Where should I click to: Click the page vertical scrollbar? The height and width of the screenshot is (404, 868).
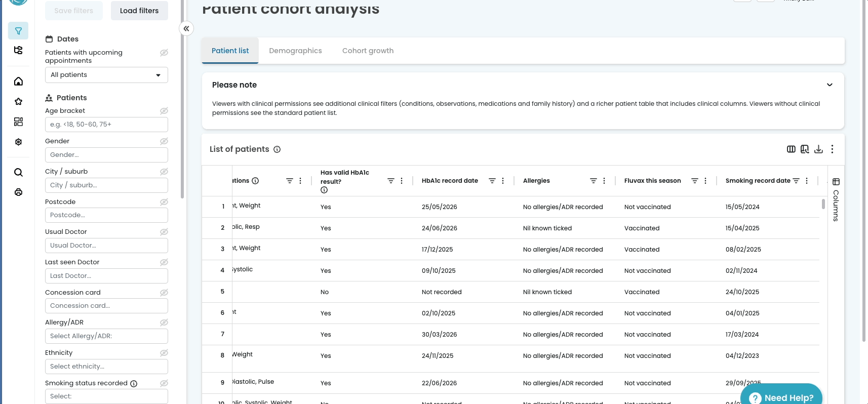[864, 171]
